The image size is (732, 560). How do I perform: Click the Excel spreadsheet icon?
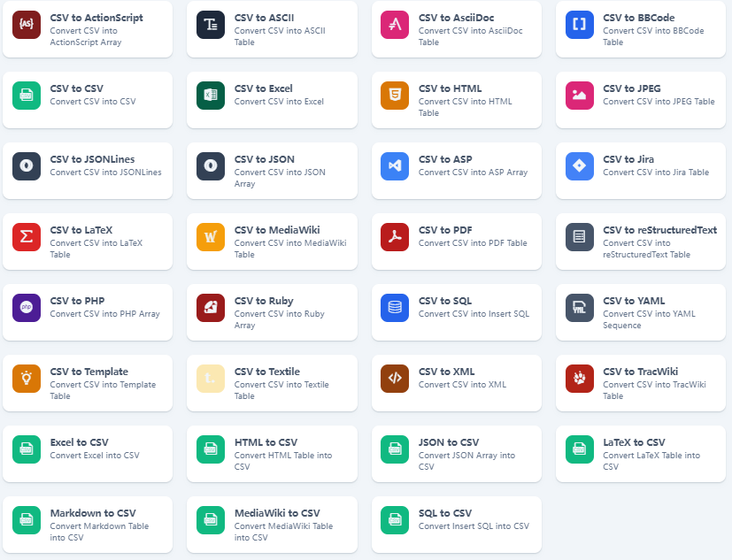point(211,96)
